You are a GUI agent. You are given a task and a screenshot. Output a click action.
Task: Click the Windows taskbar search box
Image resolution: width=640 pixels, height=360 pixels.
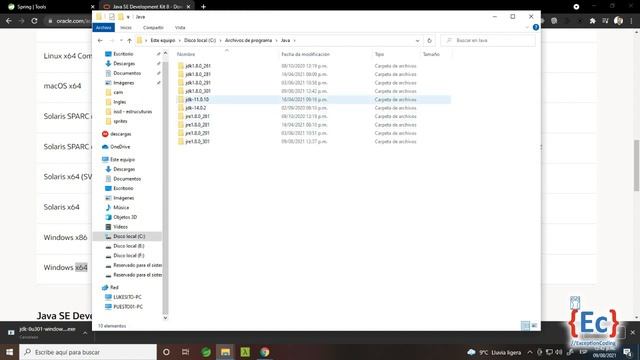click(x=88, y=352)
